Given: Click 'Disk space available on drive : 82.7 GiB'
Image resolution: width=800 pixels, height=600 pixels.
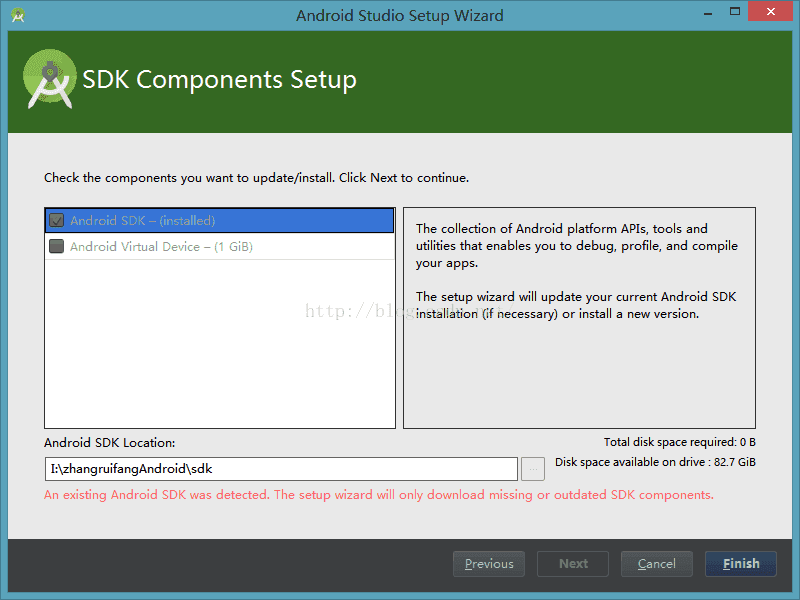Looking at the screenshot, I should point(655,462).
